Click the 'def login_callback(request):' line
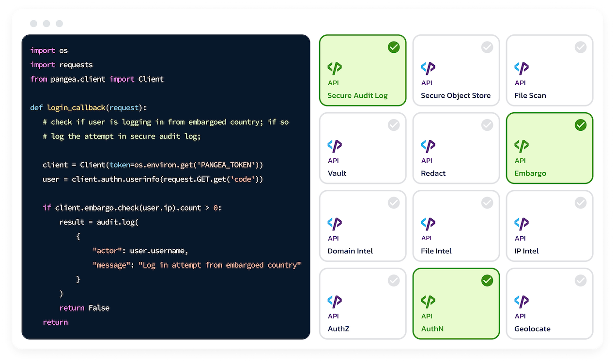615x364 pixels. click(89, 107)
